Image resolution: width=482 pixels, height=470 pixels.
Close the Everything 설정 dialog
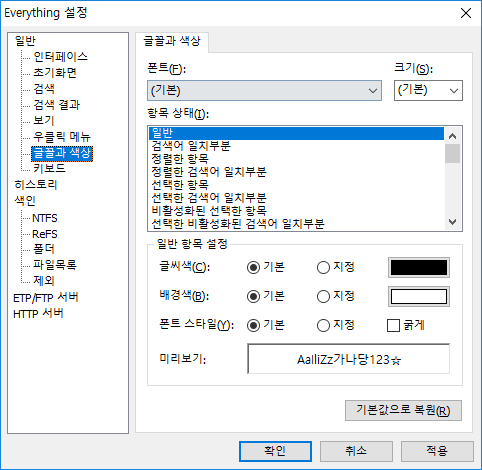pyautogui.click(x=466, y=13)
